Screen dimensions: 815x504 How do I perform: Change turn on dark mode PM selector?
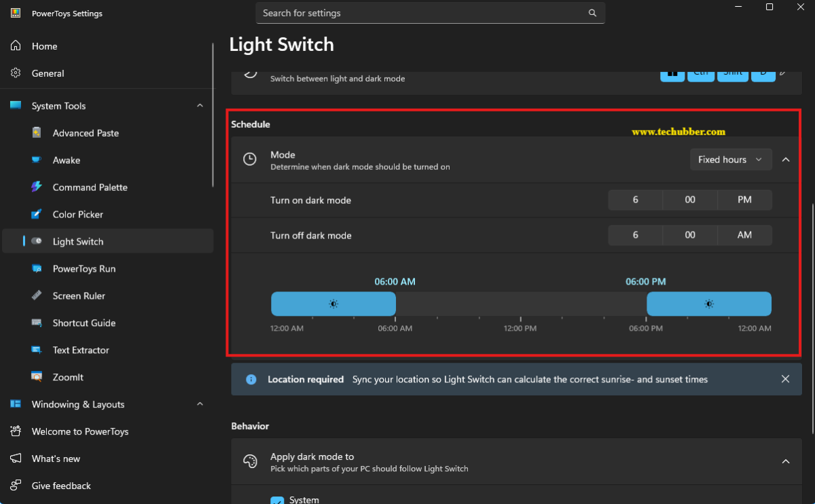745,200
